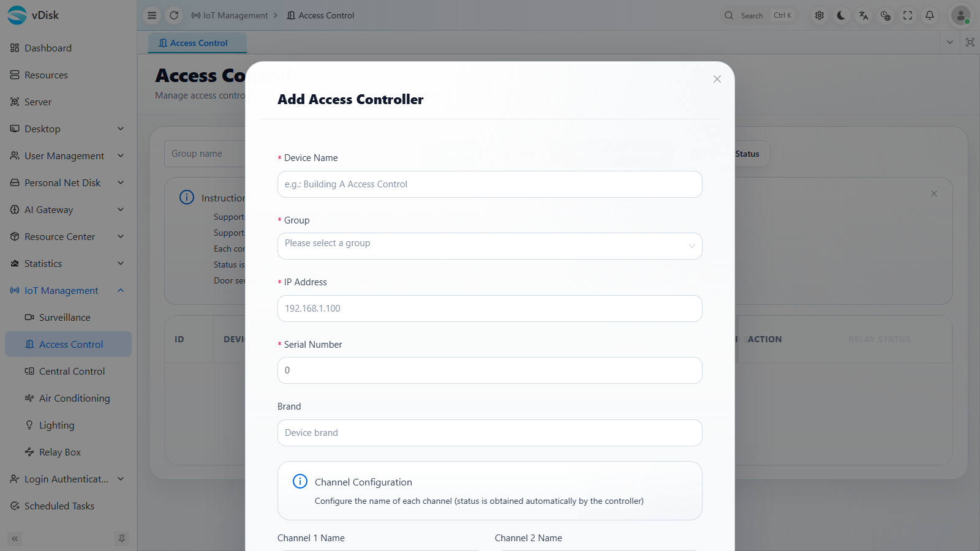Click the Channel Configuration info icon
Screen dimensions: 980x551
[300, 481]
